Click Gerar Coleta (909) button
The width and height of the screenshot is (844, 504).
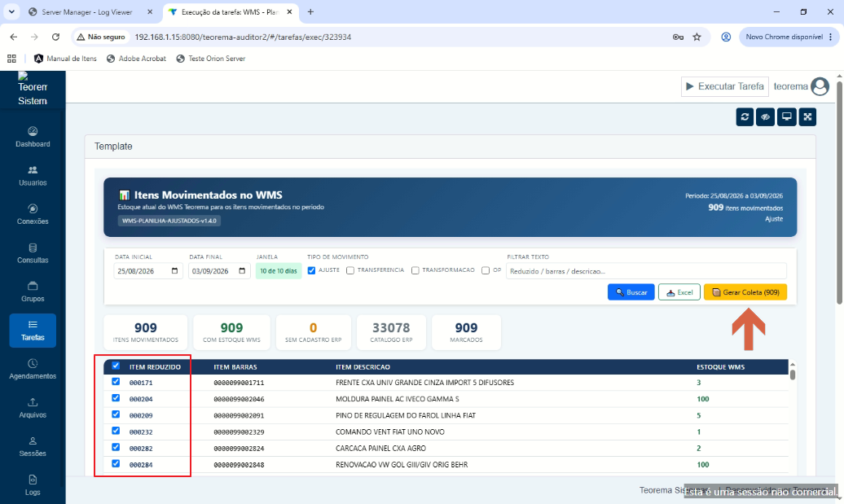[x=745, y=292]
